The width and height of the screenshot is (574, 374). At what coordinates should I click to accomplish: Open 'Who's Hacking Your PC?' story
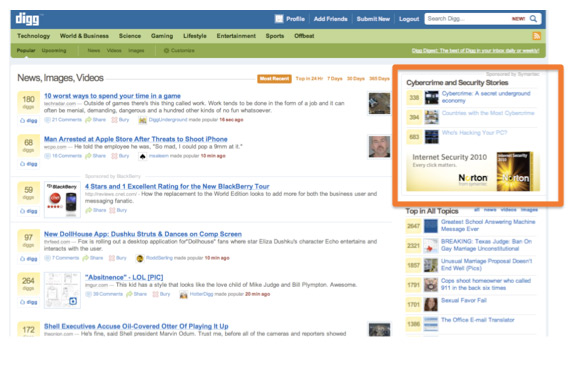click(474, 132)
